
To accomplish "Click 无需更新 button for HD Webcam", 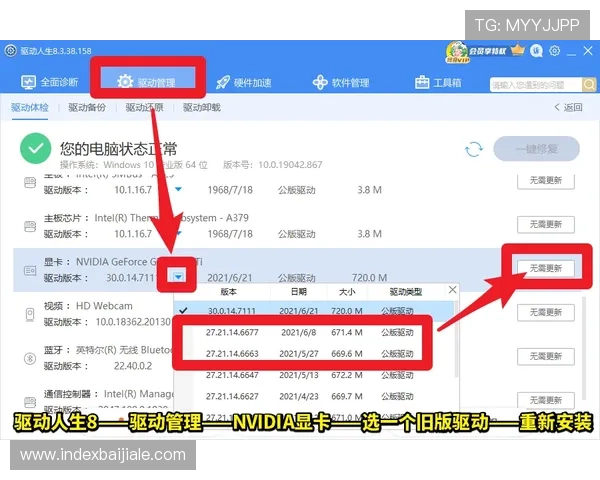I will click(546, 312).
